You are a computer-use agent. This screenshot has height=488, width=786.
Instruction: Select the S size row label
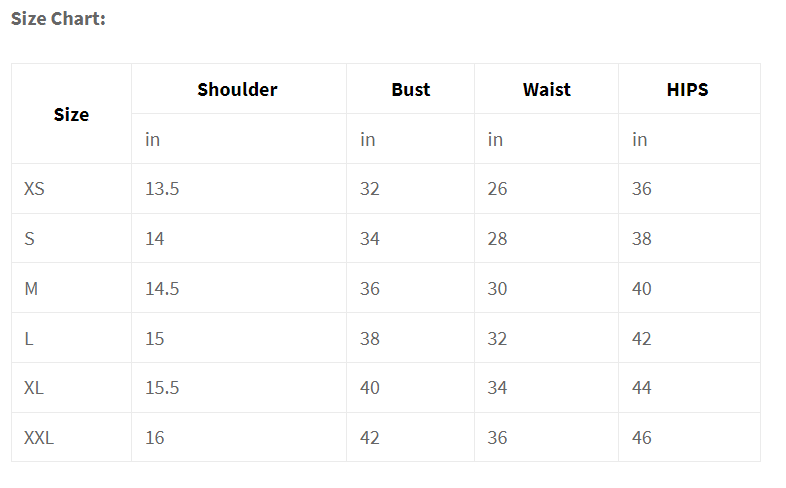click(30, 238)
